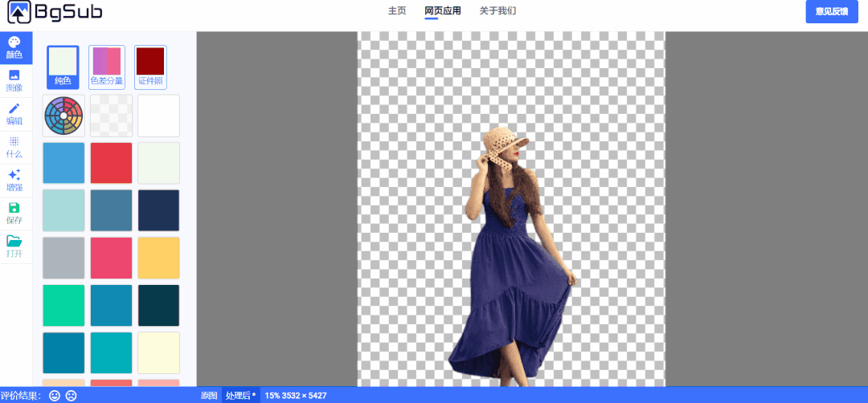The image size is (868, 403).
Task: Select the 色差分量 gradient mode tab
Action: tap(107, 67)
